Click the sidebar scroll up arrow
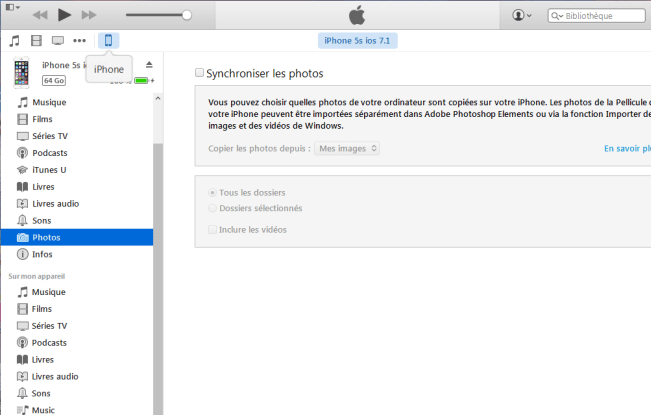Screen dimensions: 651x415 pos(158,98)
